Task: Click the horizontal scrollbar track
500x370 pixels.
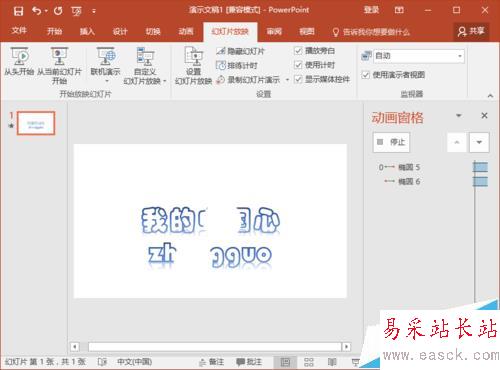Action: [x=215, y=347]
